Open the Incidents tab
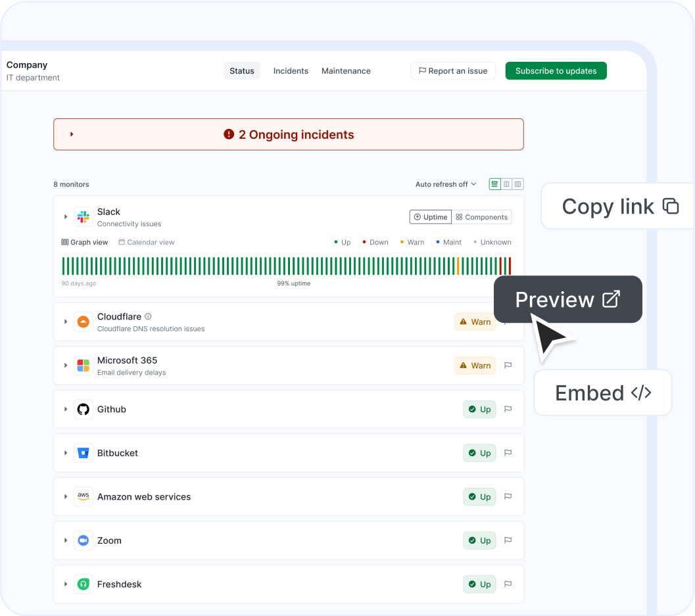 (x=291, y=71)
